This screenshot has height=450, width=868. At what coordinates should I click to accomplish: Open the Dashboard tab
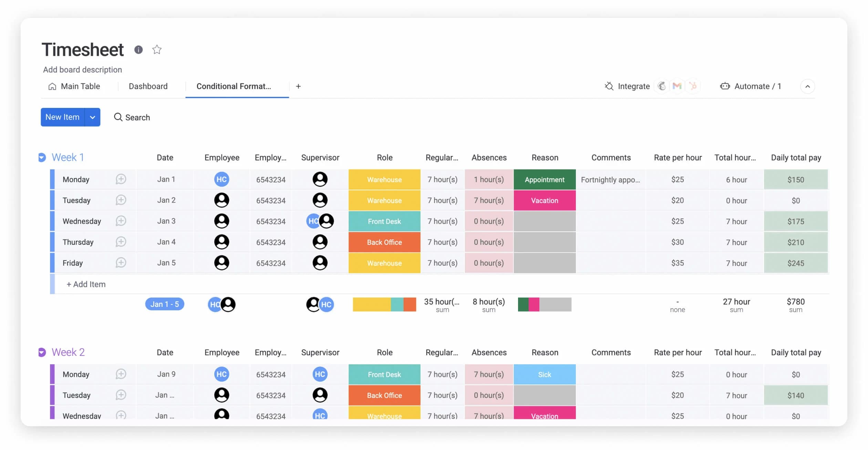[x=148, y=86]
